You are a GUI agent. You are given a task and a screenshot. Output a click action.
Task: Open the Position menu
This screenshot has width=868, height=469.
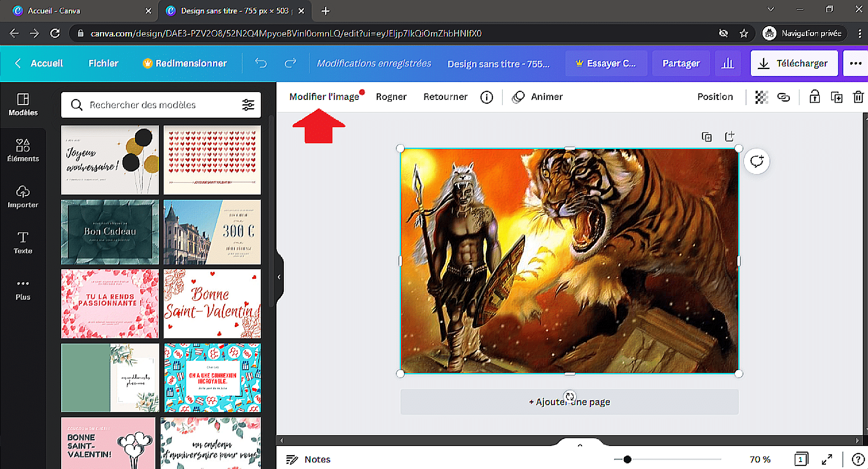(715, 97)
